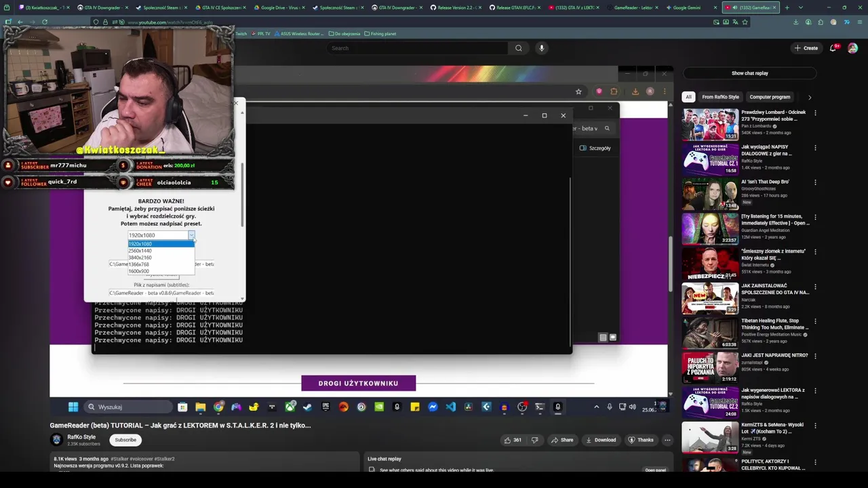Image resolution: width=868 pixels, height=488 pixels.
Task: Click the Download button under the video
Action: [x=600, y=440]
